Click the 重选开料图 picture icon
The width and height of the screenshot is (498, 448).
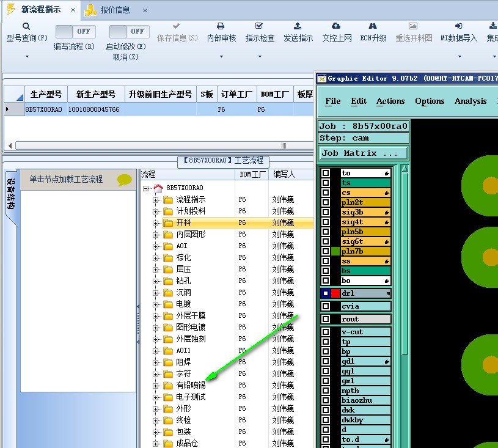point(413,26)
